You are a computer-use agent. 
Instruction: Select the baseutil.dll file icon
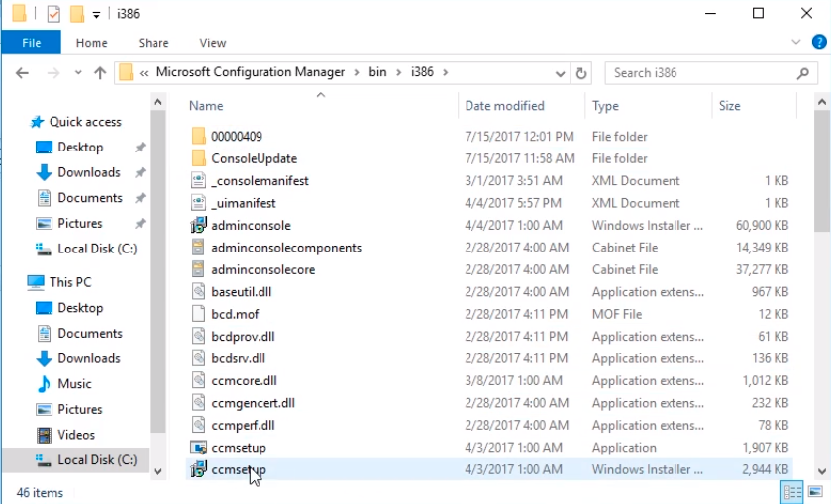tap(198, 292)
